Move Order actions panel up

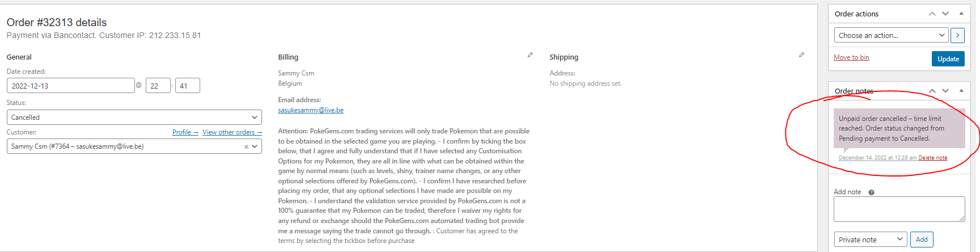932,14
